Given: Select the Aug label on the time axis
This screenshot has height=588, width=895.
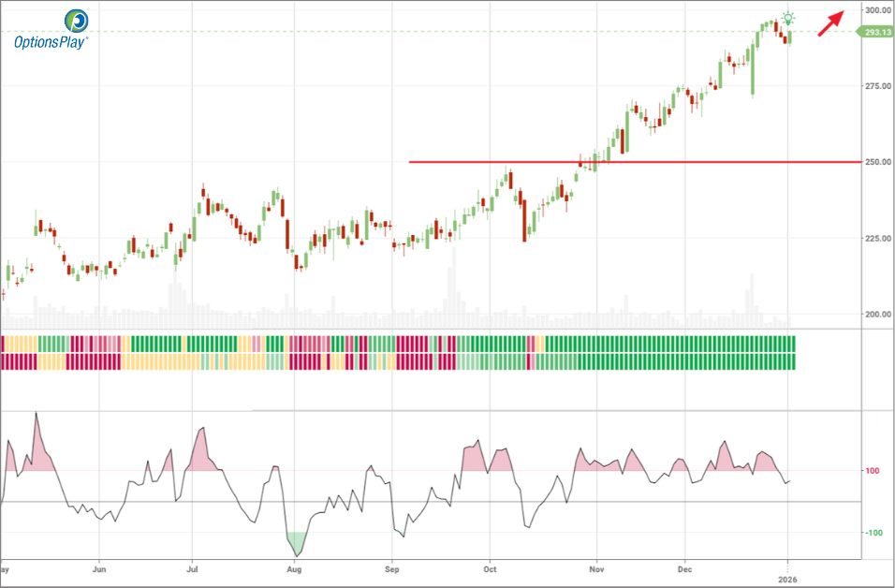Looking at the screenshot, I should click(x=294, y=568).
